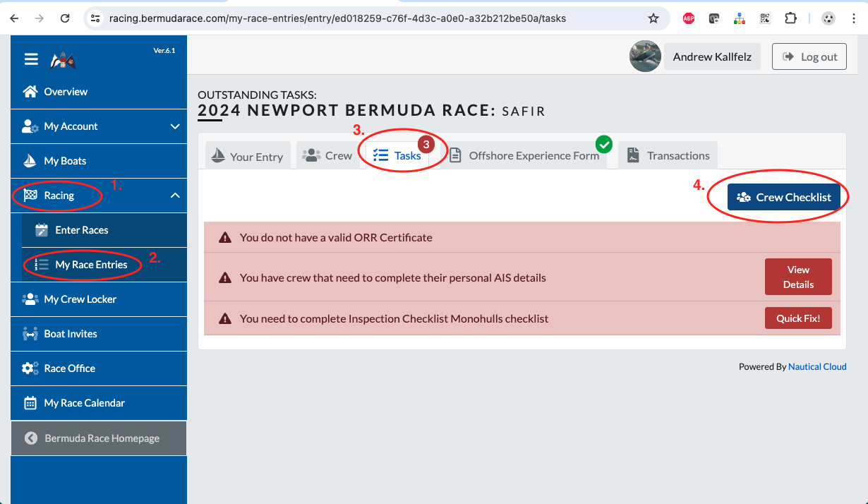The width and height of the screenshot is (868, 504).
Task: Follow the Nautical Cloud link
Action: pyautogui.click(x=817, y=366)
